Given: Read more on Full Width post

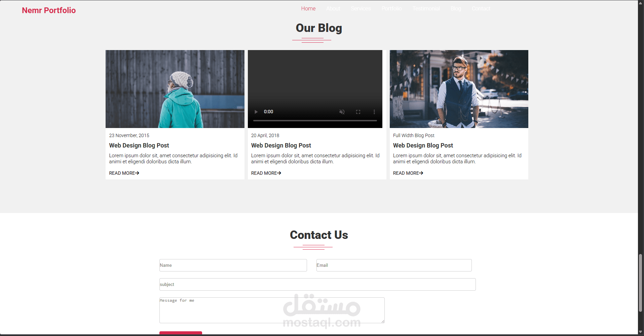Looking at the screenshot, I should click(x=408, y=173).
